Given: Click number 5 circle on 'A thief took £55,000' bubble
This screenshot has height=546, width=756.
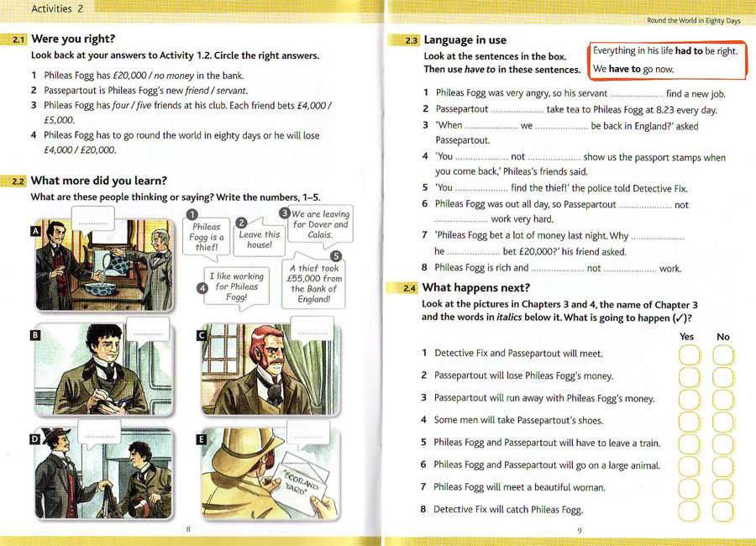Looking at the screenshot, I should click(336, 256).
